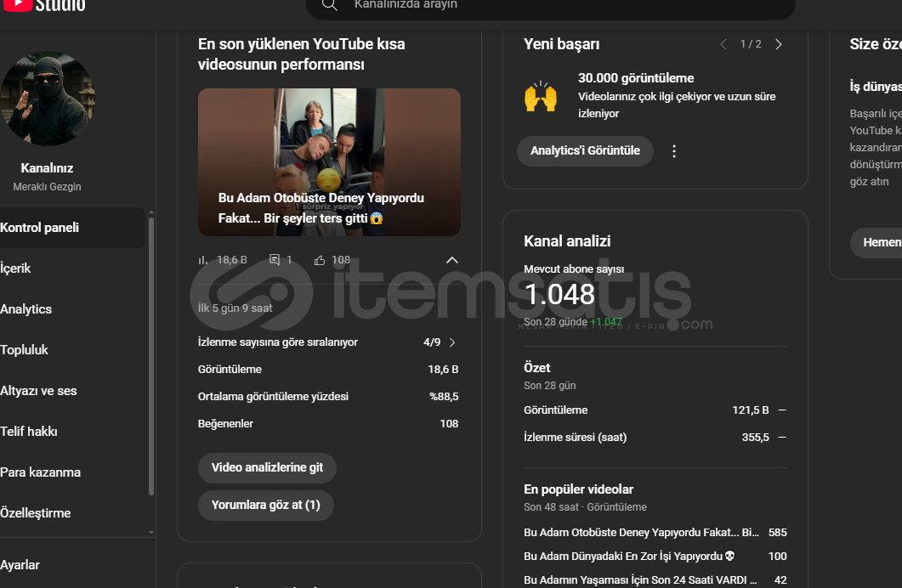Go to previous achievement with left arrow
Image resolution: width=902 pixels, height=588 pixels.
click(723, 44)
